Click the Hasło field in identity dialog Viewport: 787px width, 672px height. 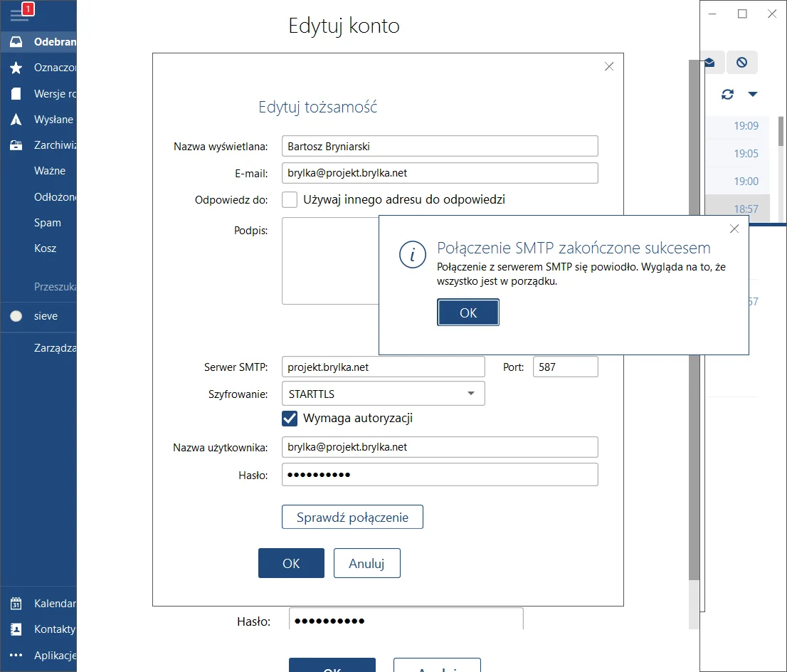[440, 475]
